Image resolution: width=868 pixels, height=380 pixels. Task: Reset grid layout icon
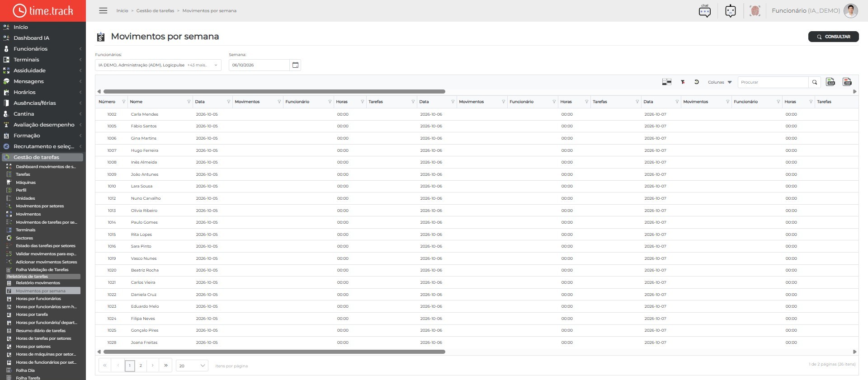pos(697,82)
